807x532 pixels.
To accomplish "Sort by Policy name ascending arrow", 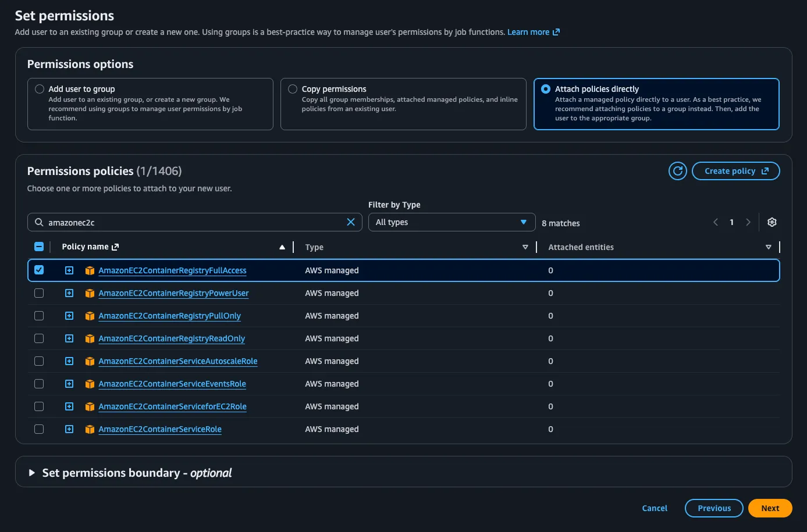I will coord(282,247).
